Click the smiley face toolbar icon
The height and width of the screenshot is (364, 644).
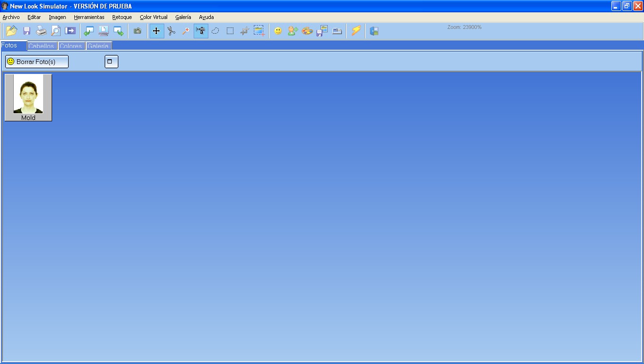click(x=278, y=31)
